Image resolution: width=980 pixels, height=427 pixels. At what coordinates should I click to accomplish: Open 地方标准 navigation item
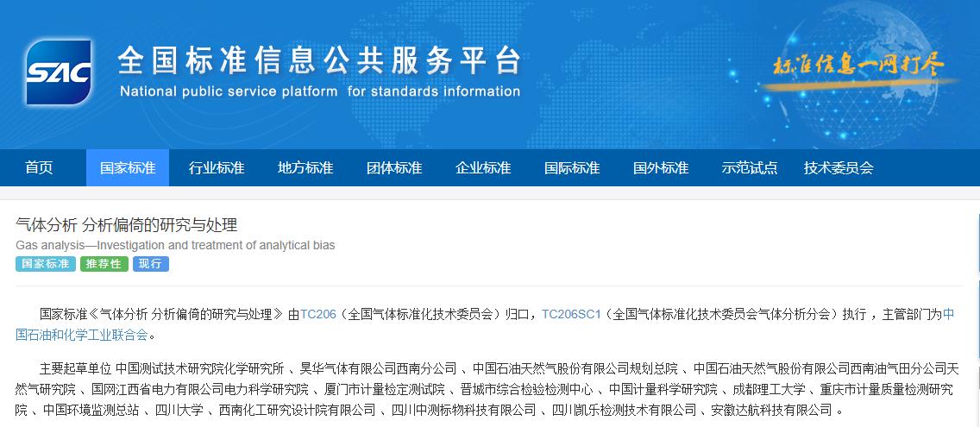click(x=305, y=168)
